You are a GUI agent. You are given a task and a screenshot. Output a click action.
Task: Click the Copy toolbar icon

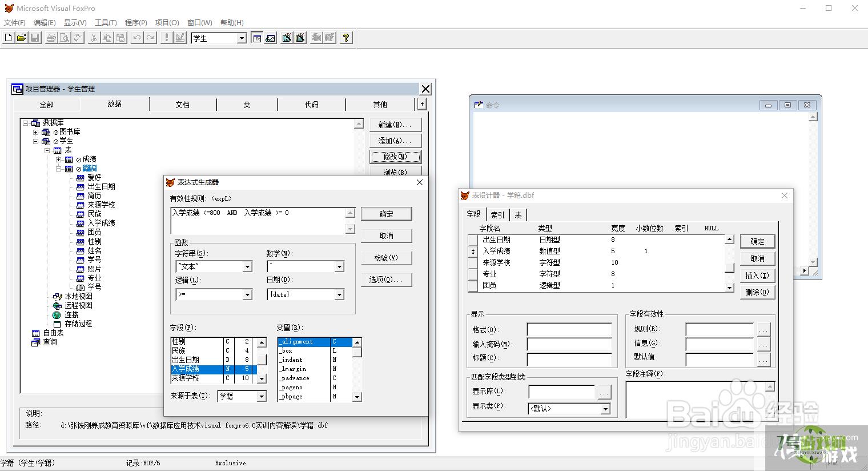[107, 38]
